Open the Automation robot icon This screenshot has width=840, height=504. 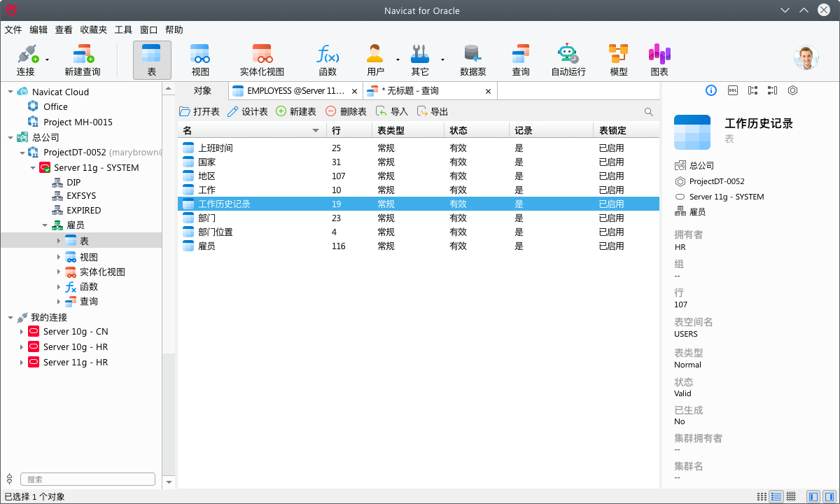click(568, 55)
